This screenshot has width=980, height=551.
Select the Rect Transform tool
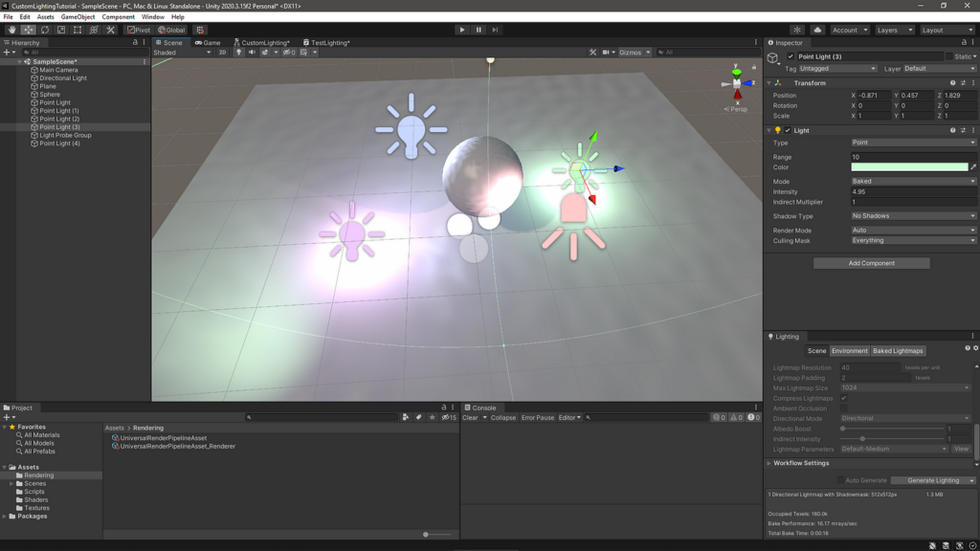point(77,30)
